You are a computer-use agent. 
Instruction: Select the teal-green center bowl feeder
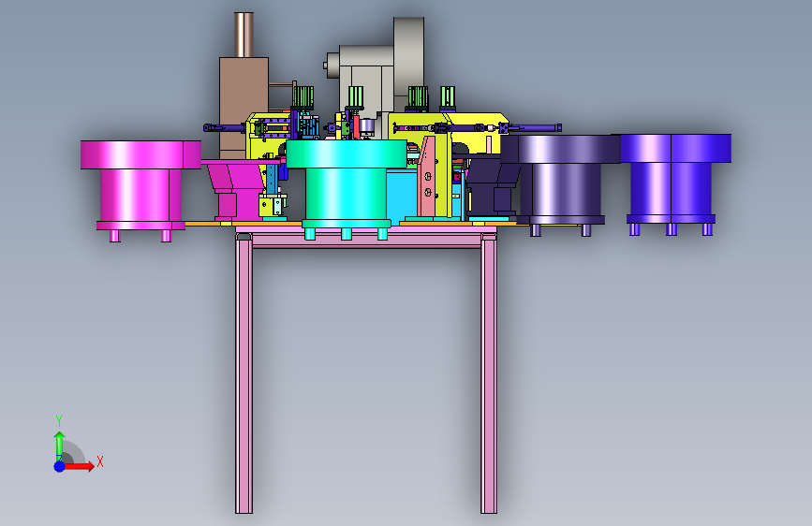[347, 189]
